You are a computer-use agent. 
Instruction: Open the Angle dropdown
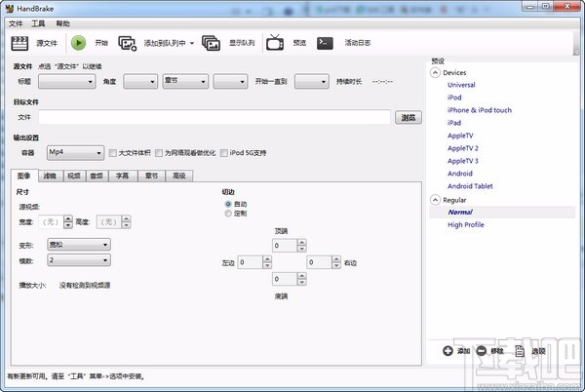point(140,81)
